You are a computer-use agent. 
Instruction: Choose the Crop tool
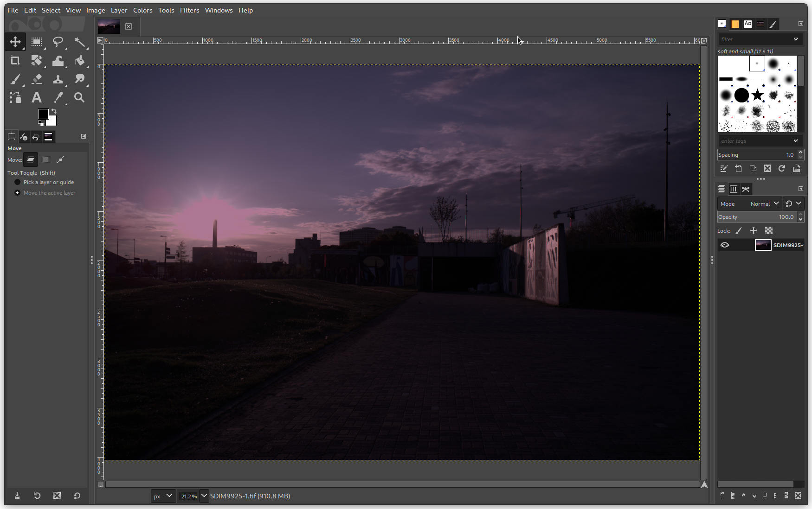[15, 61]
